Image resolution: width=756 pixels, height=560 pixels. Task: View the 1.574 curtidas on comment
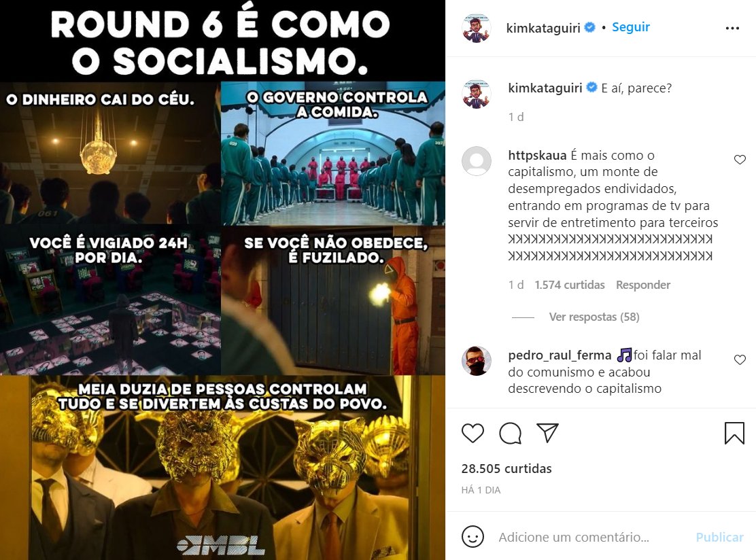570,285
